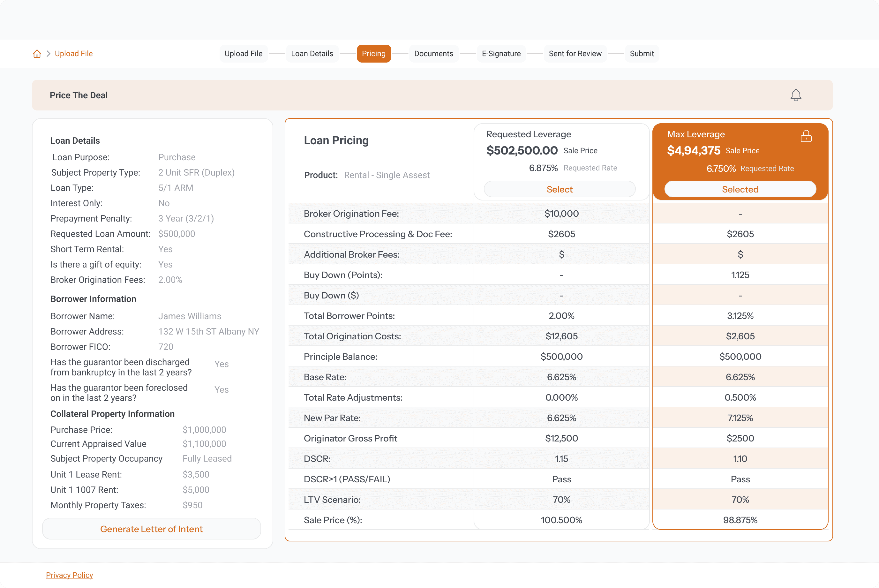Click the $1,000,000 purchase price value

click(x=204, y=430)
